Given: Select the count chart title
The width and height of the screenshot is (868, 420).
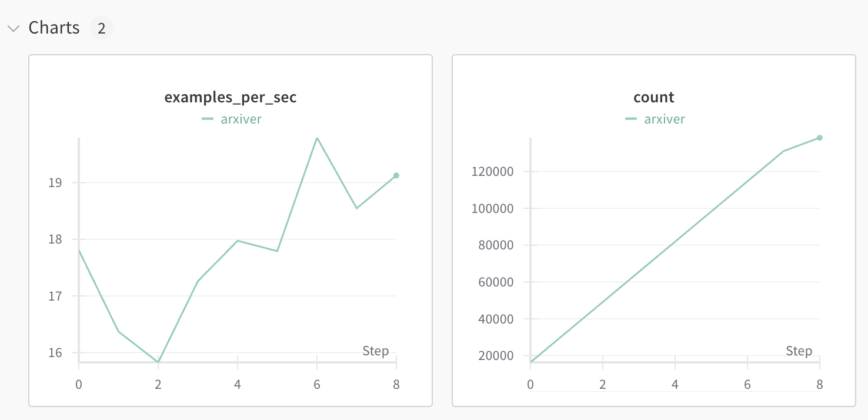Looking at the screenshot, I should [654, 97].
